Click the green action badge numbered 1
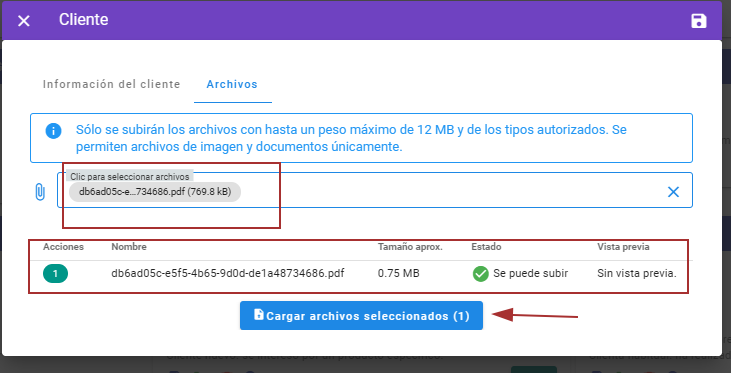The image size is (731, 373). 55,274
